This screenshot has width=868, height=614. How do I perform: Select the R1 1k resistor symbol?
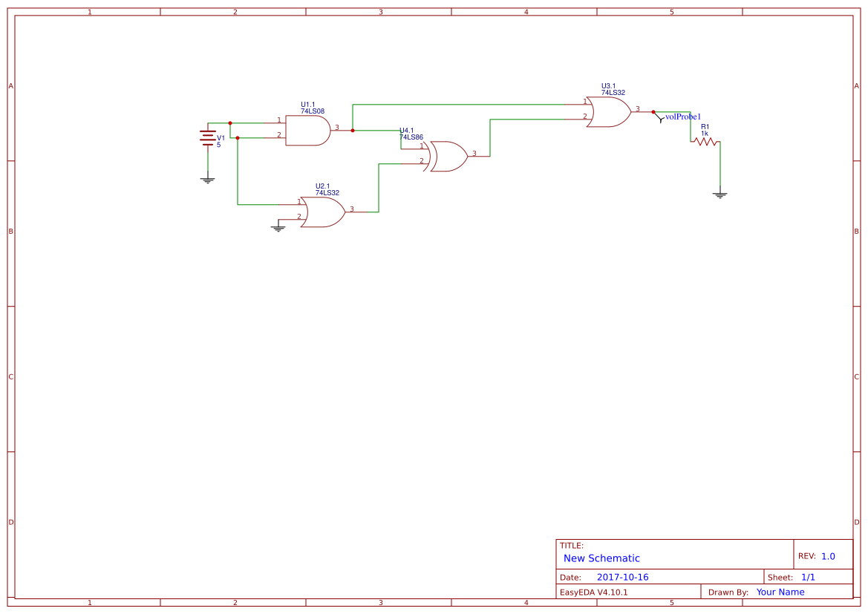pyautogui.click(x=705, y=143)
